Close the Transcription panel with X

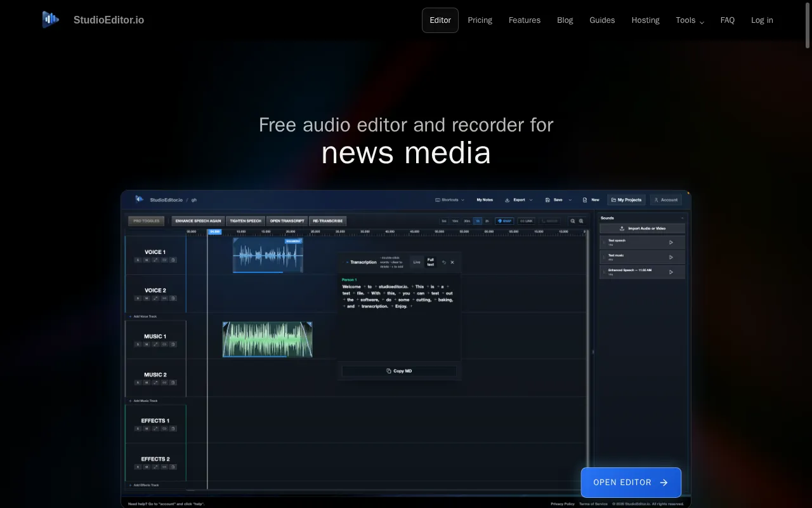[x=452, y=262]
